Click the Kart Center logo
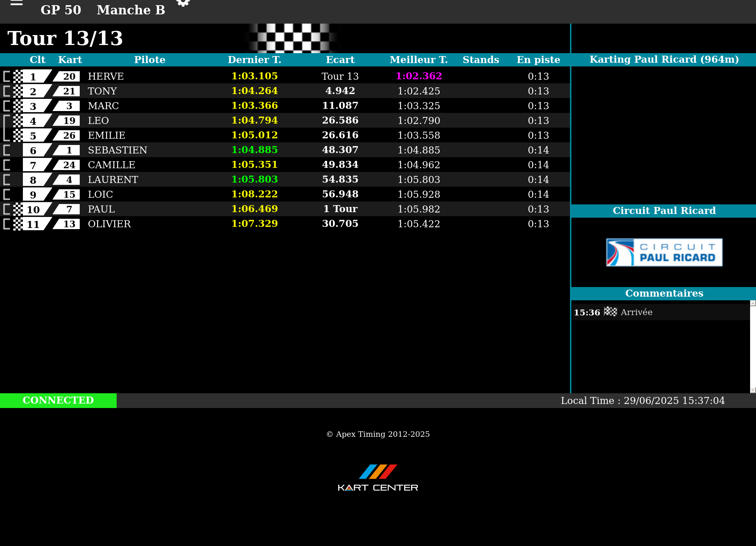The width and height of the screenshot is (756, 546). [378, 478]
